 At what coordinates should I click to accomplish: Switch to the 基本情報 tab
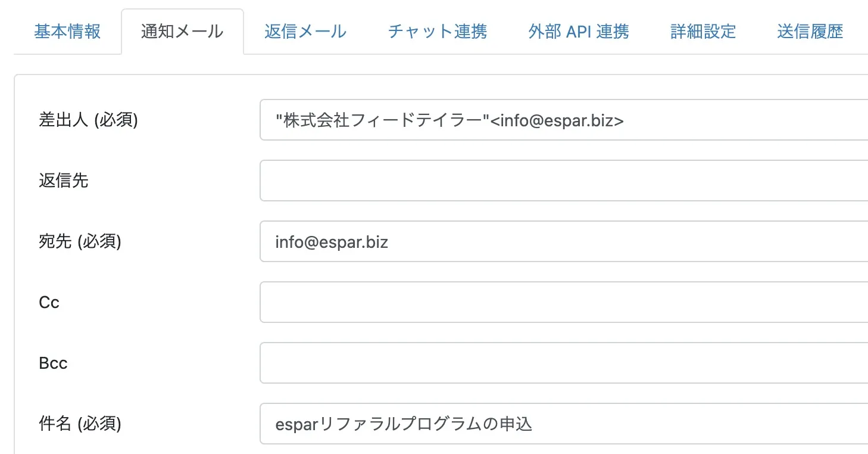point(67,31)
